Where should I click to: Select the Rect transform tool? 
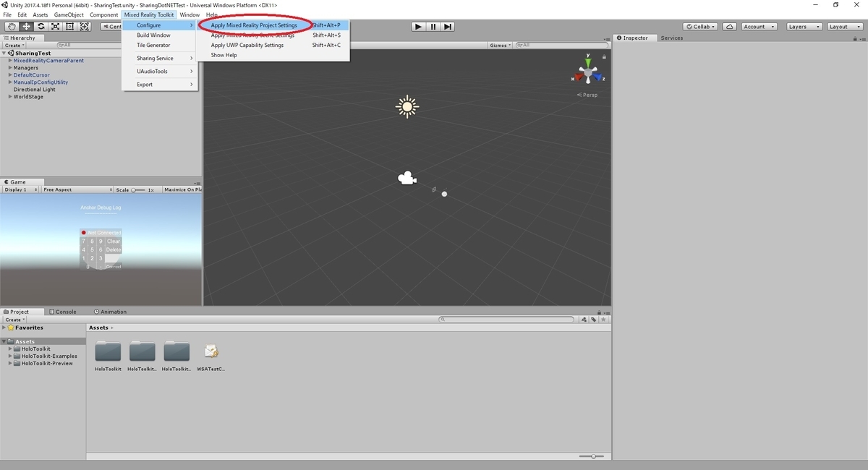click(x=69, y=27)
